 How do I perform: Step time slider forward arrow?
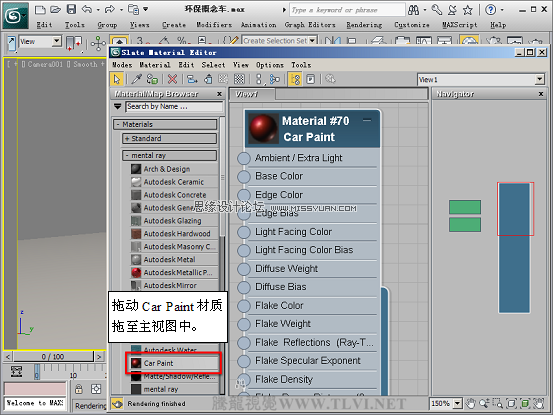(99, 356)
